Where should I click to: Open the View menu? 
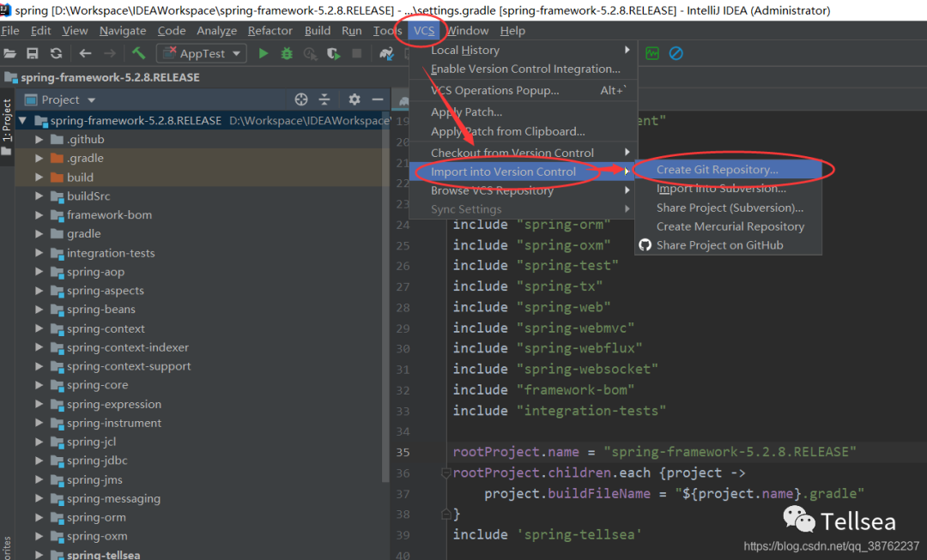tap(75, 31)
